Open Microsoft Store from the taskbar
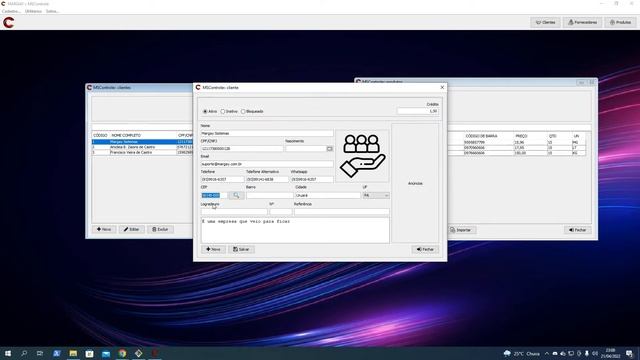640x360 pixels. point(89,353)
